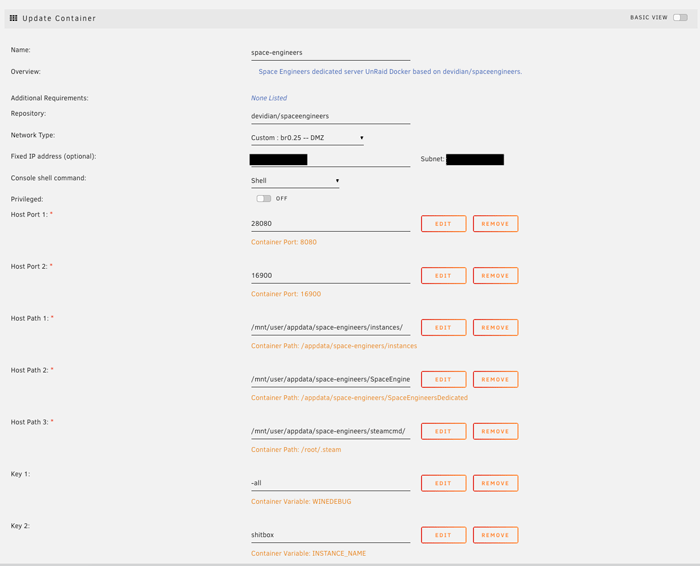The height and width of the screenshot is (566, 700).
Task: Remove Host Path 3
Action: 496,431
